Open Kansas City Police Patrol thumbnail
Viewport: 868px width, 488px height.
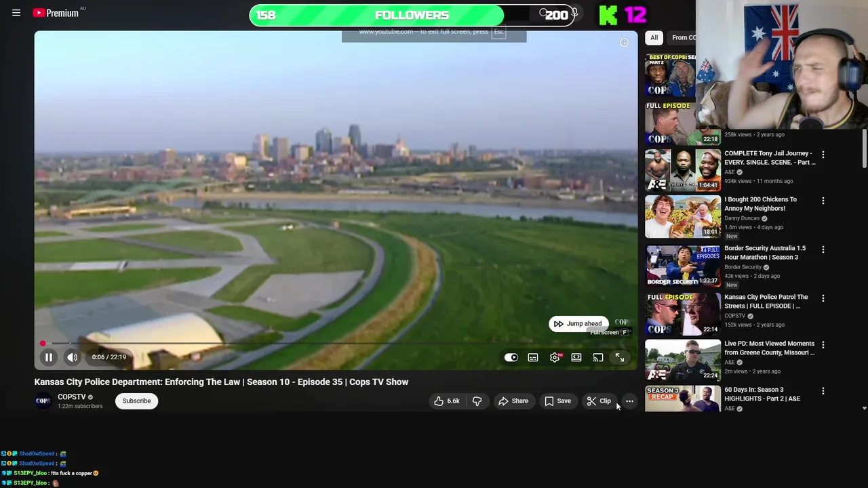[683, 314]
